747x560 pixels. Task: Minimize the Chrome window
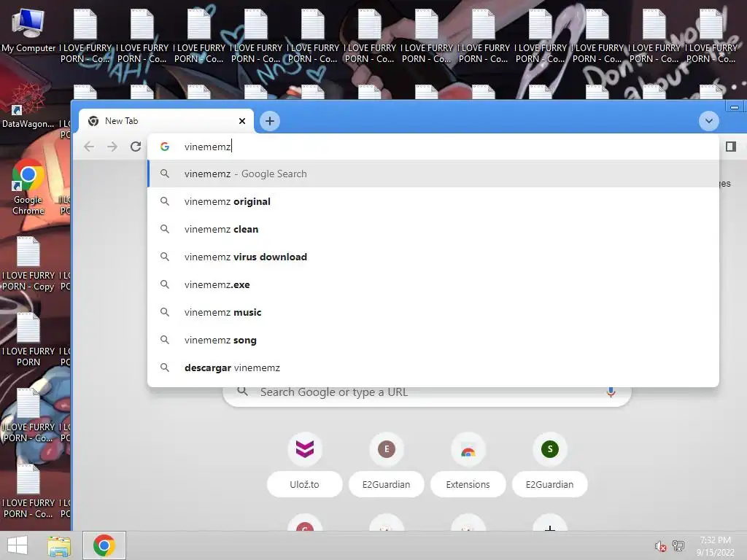(x=735, y=107)
